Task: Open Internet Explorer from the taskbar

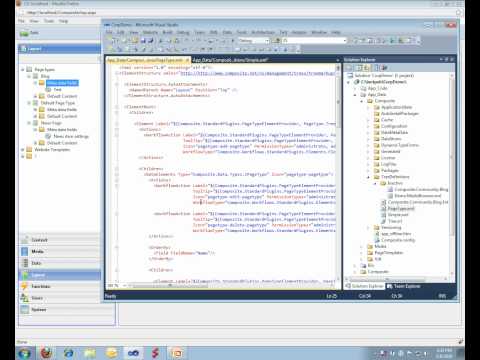Action: 68,353
